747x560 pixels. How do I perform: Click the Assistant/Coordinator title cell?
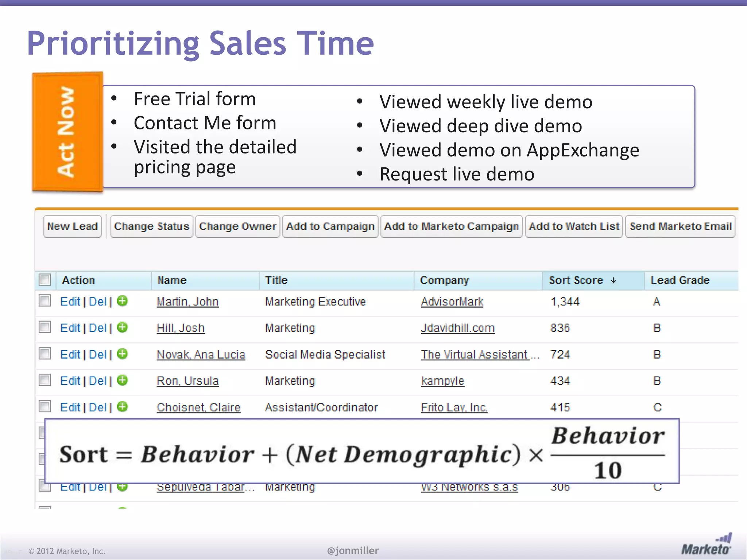[x=321, y=408]
